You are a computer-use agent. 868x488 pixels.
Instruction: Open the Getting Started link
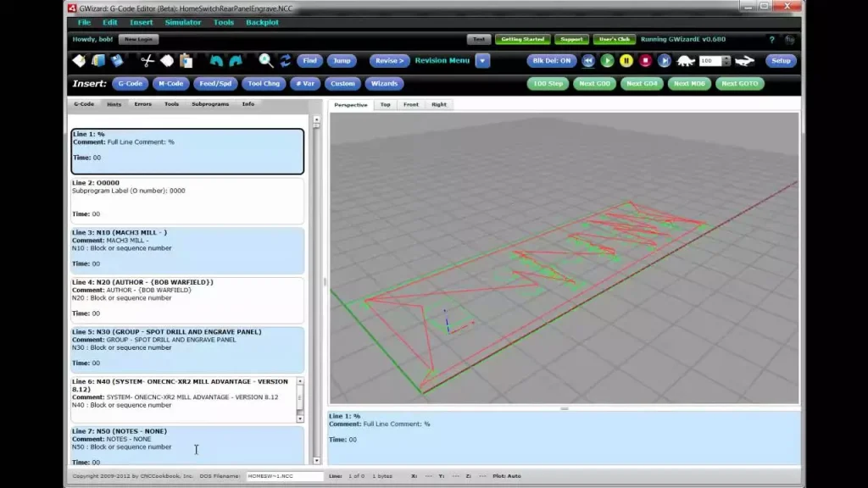click(523, 39)
